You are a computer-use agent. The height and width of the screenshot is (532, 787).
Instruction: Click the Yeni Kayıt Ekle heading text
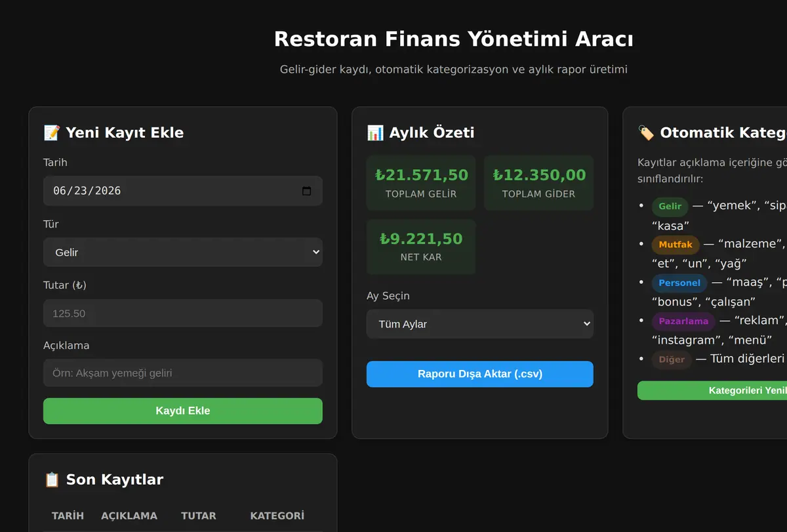[125, 133]
